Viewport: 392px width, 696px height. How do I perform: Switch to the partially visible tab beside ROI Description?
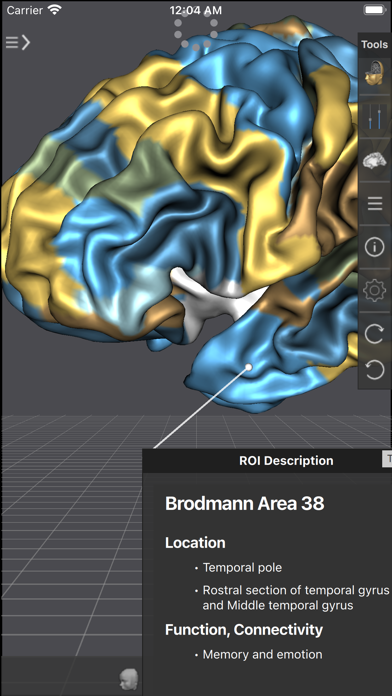[x=387, y=459]
